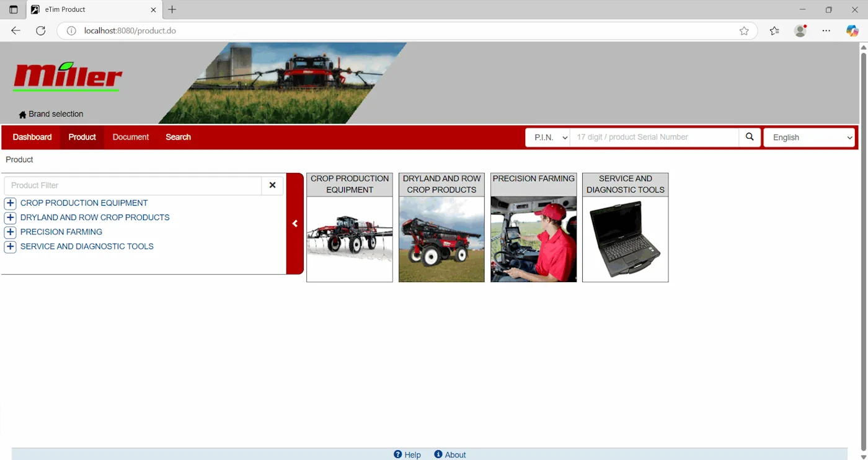Click the scrollbar up arrow
The image size is (868, 460).
[x=863, y=47]
